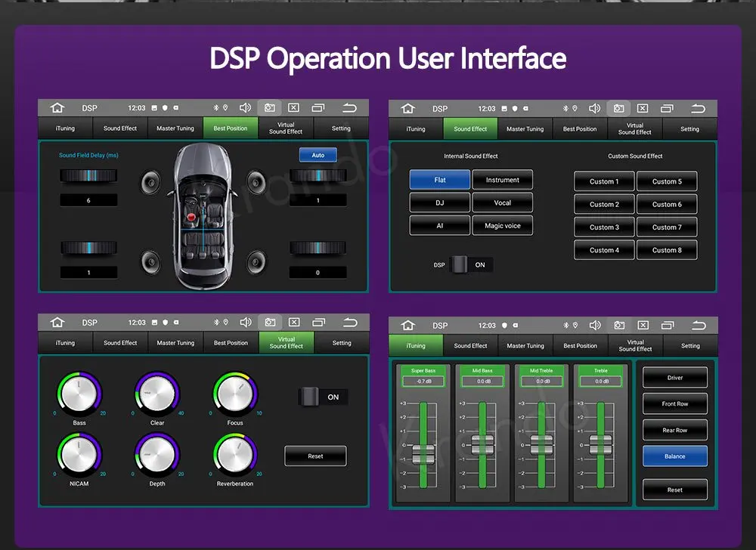
Task: Click front-left delay value field showing 6
Action: pos(88,200)
